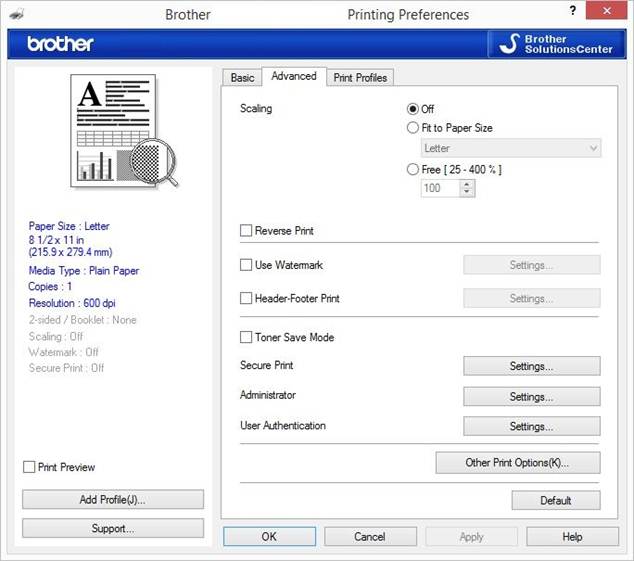
Task: Select the Free scaling radio button
Action: click(x=413, y=169)
